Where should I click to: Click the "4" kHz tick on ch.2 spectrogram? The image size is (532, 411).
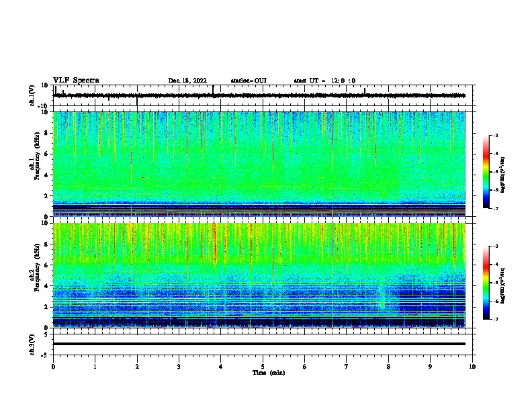pos(46,286)
